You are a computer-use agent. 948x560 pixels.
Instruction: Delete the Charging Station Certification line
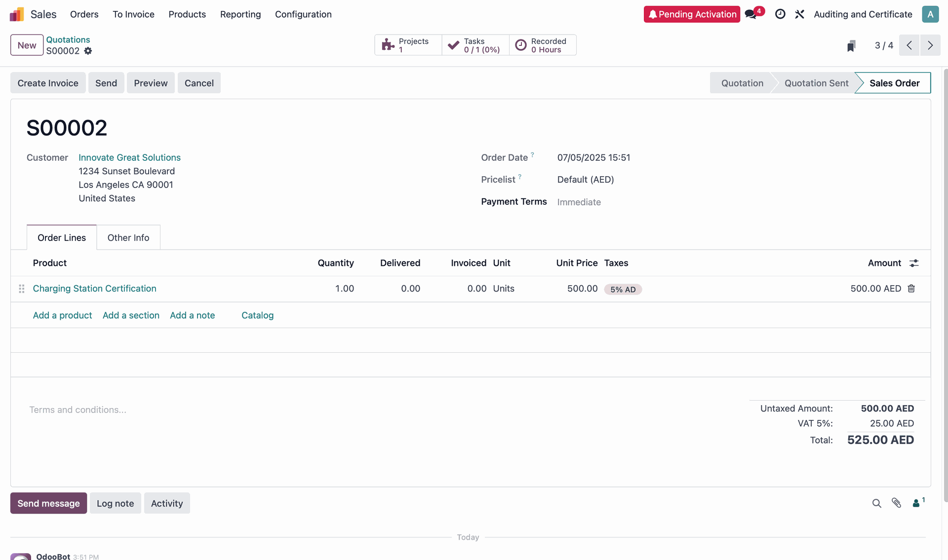pyautogui.click(x=911, y=289)
